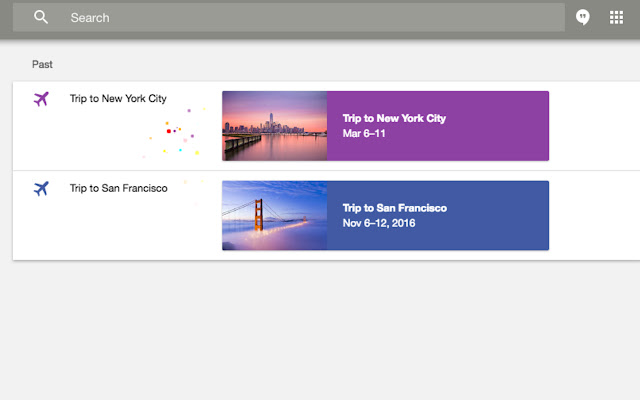Click the blue airplane icon
The width and height of the screenshot is (640, 400).
click(x=41, y=188)
